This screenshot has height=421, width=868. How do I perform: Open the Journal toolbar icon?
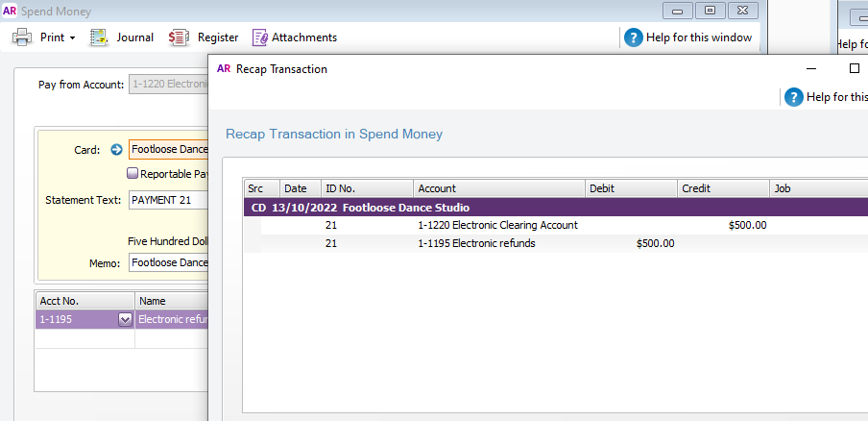point(99,37)
